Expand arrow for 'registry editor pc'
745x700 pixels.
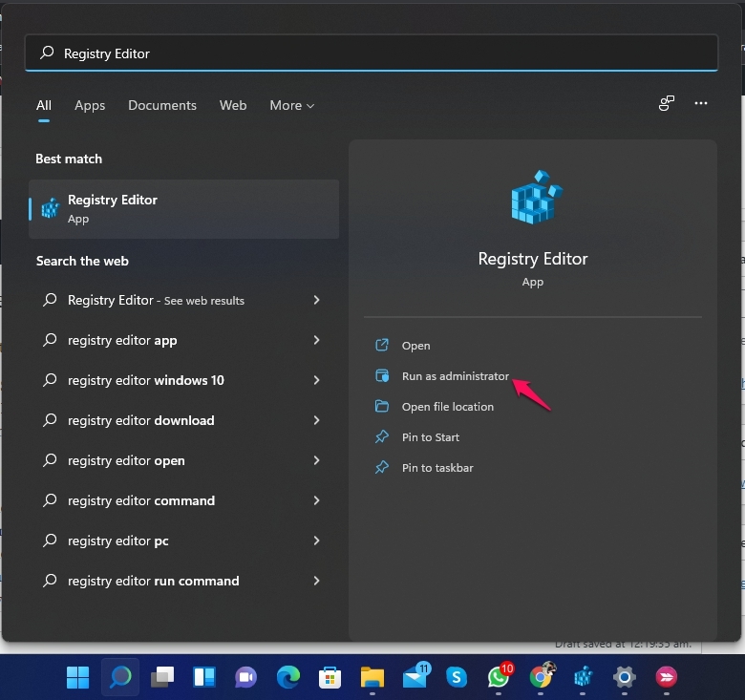pos(316,541)
